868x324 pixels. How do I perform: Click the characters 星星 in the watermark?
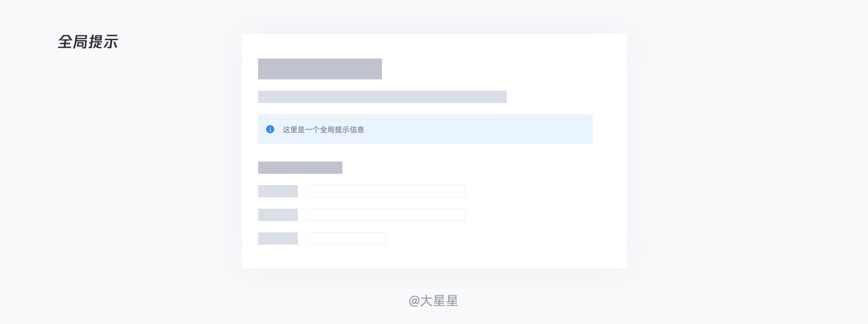coord(446,301)
